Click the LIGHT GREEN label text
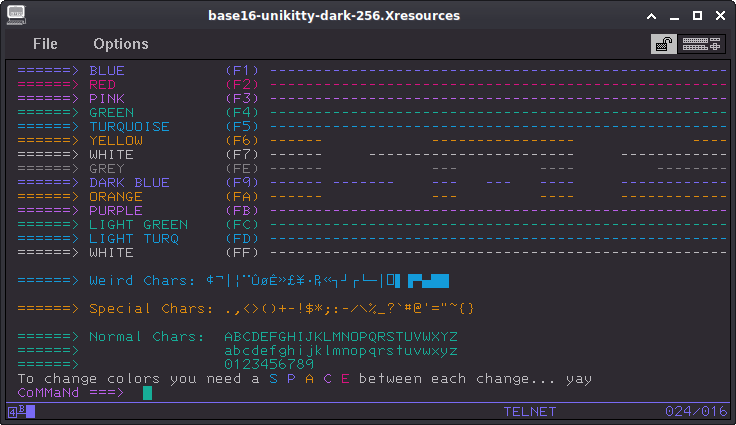This screenshot has width=736, height=425. 138,224
